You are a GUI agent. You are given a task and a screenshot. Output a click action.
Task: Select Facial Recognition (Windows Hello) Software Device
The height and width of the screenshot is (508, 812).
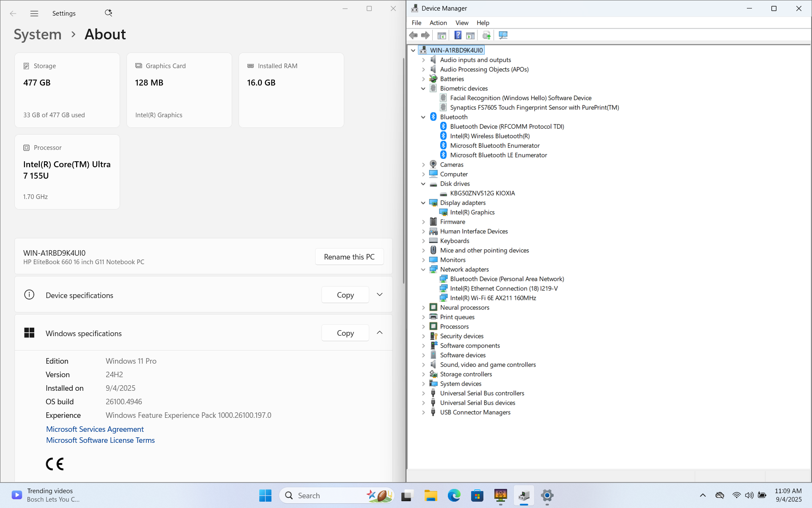coord(521,98)
